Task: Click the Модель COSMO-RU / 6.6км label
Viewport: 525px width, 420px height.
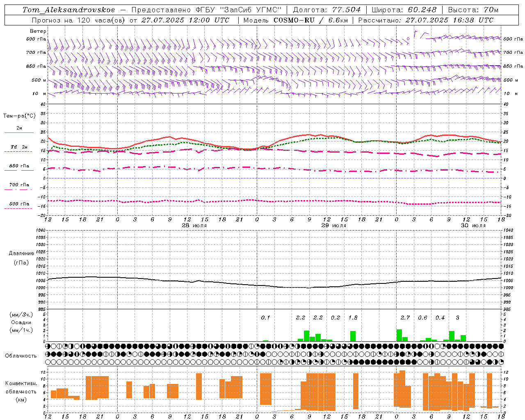Action: (296, 20)
